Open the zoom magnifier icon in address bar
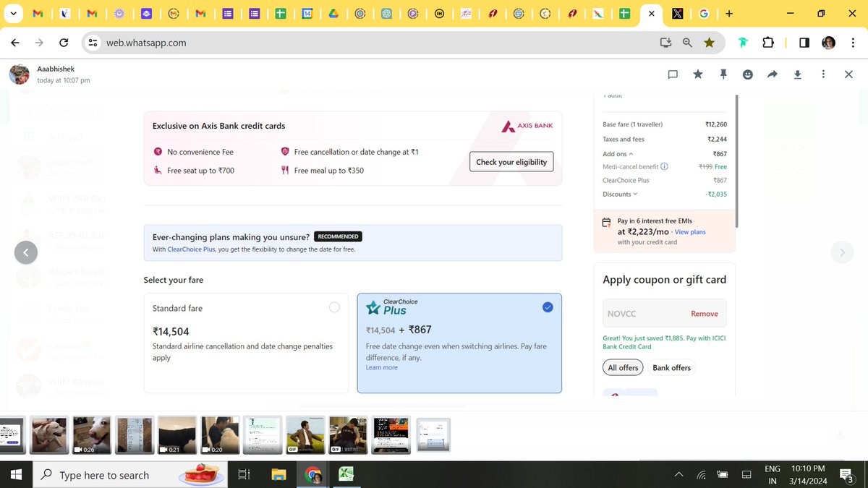 687,43
